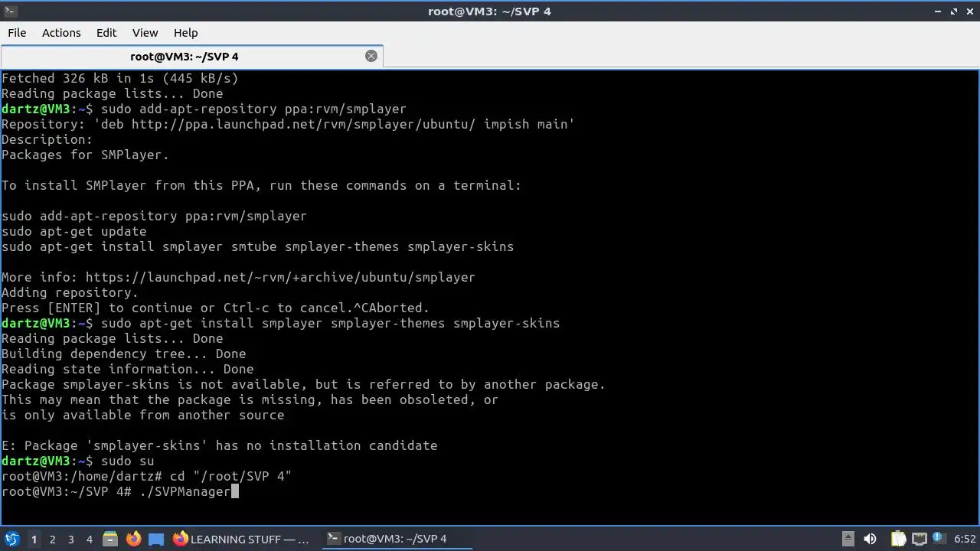This screenshot has width=980, height=551.
Task: Switch to workspace 1
Action: pyautogui.click(x=34, y=540)
